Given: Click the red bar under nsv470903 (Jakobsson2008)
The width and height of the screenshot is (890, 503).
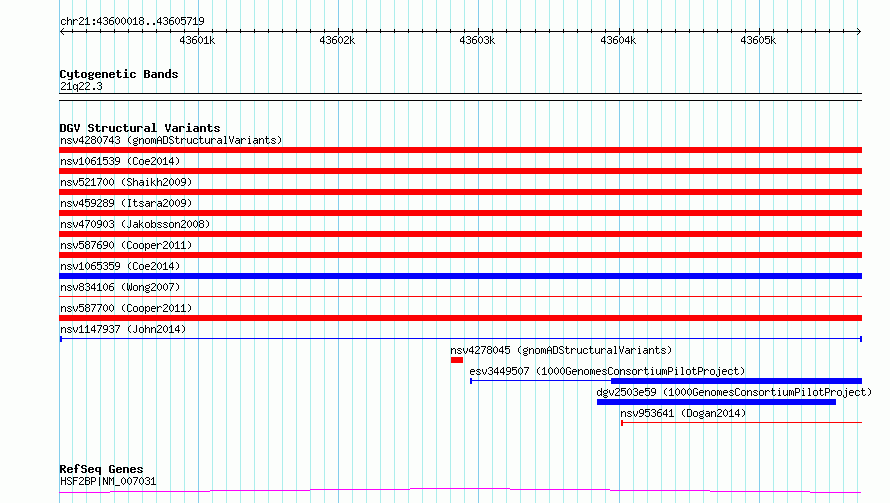Looking at the screenshot, I should (x=460, y=234).
